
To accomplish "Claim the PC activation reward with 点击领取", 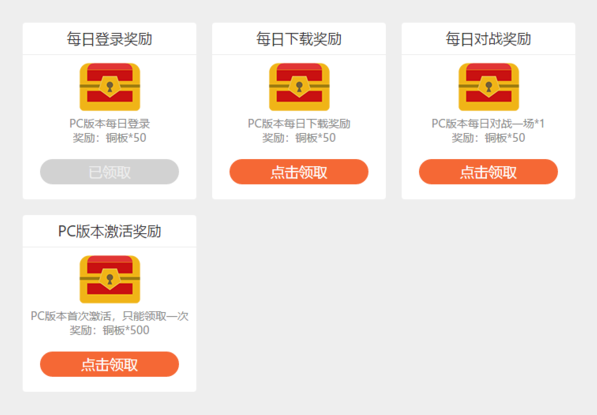I will (x=109, y=364).
